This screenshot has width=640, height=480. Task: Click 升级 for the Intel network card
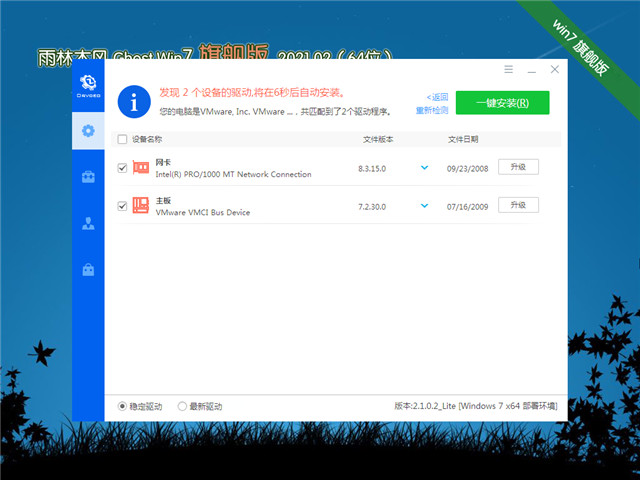[x=518, y=167]
